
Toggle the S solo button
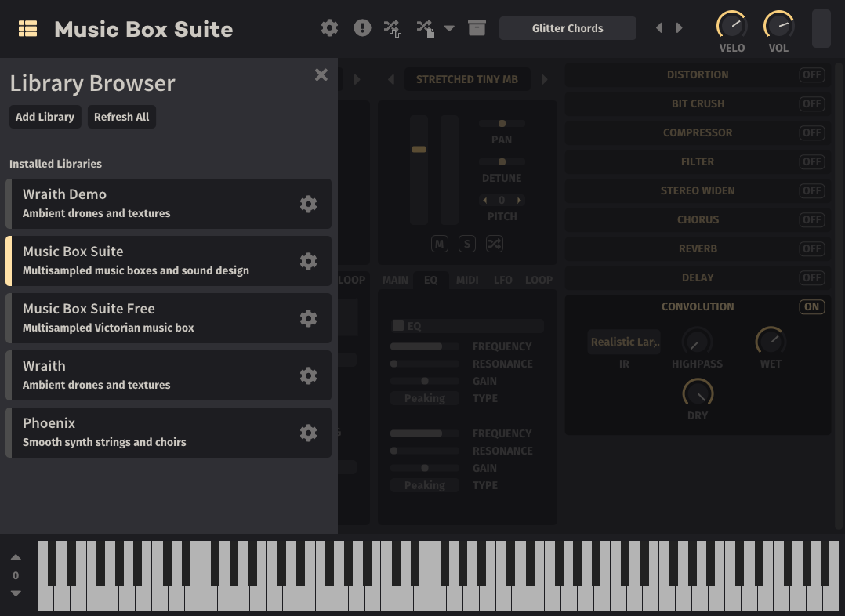tap(467, 244)
